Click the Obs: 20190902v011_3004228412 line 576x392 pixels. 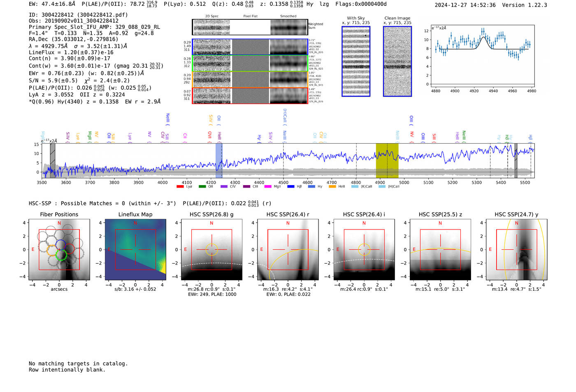74,21
